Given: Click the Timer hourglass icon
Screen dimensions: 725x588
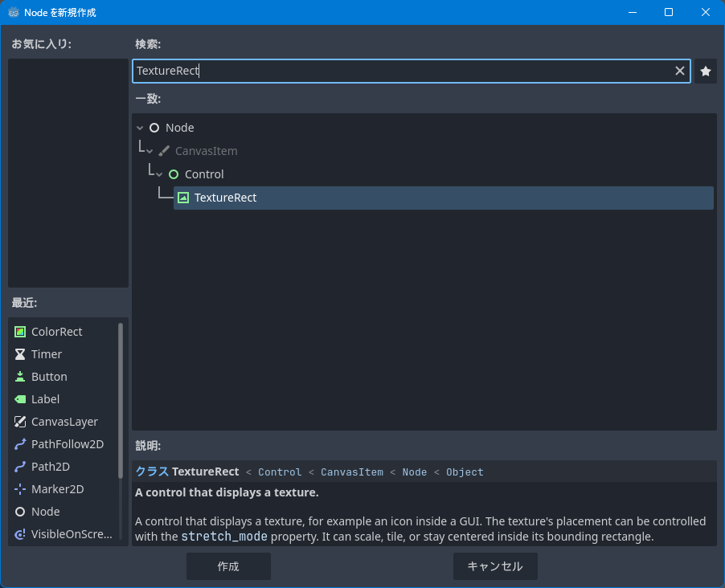Looking at the screenshot, I should click(20, 354).
